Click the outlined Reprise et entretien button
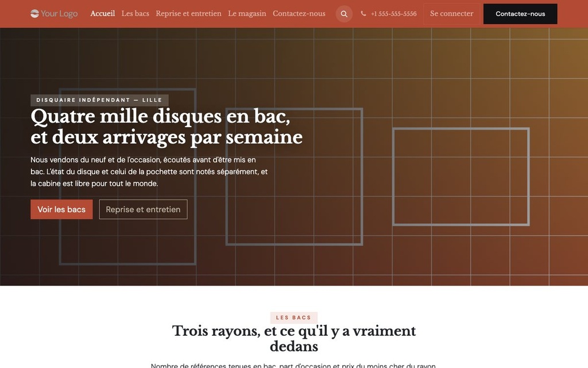The image size is (588, 368). pos(143,209)
